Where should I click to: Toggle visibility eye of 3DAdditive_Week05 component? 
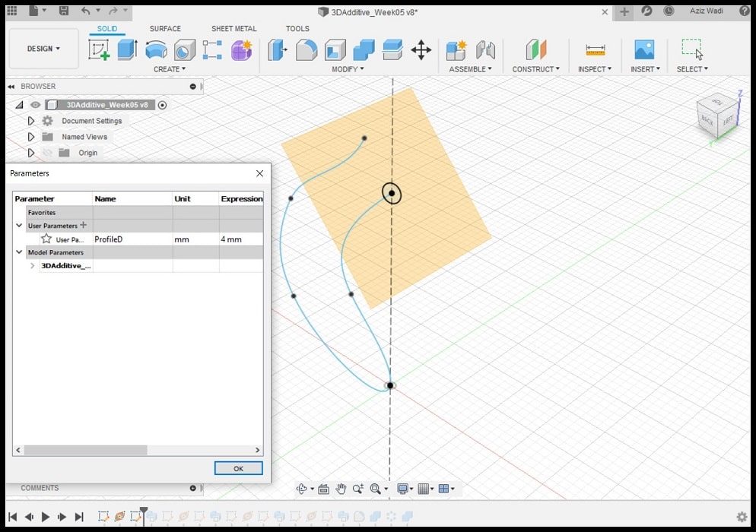tap(35, 105)
